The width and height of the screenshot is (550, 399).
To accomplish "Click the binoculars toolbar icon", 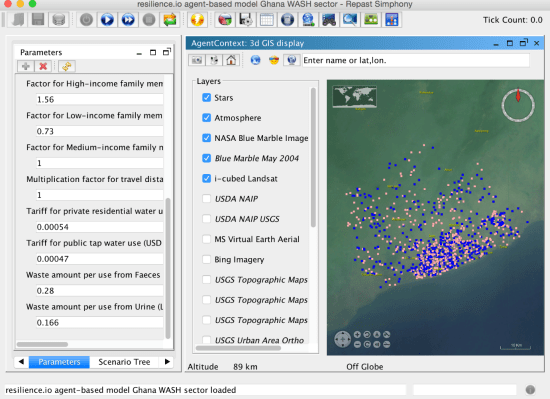I will coord(329,20).
